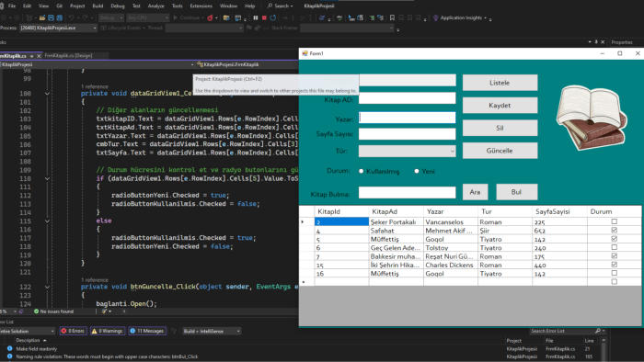Click the Search Error List magnifier icon
The height and width of the screenshot is (362, 644).
[x=598, y=331]
